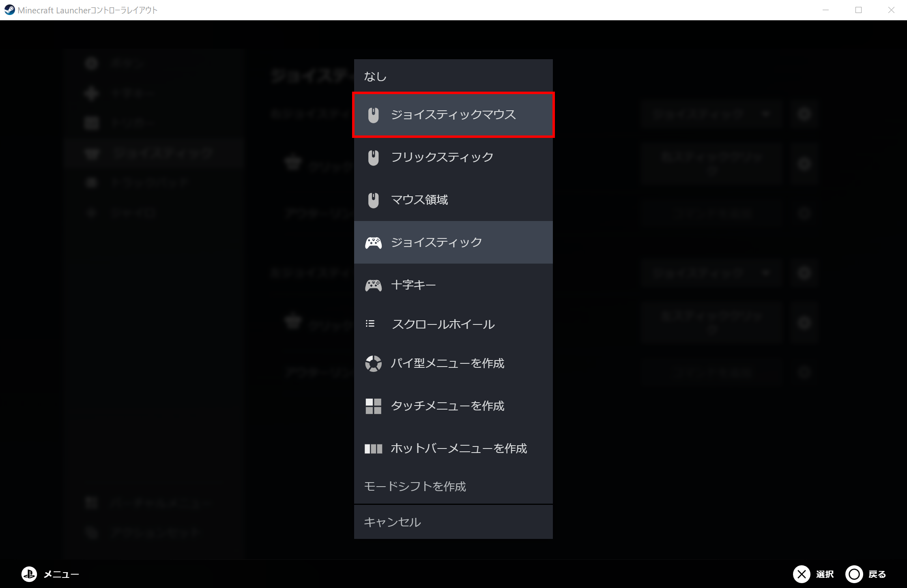Pick スクロールホイール list icon option
Viewport: 907px width, 588px height.
pyautogui.click(x=453, y=324)
